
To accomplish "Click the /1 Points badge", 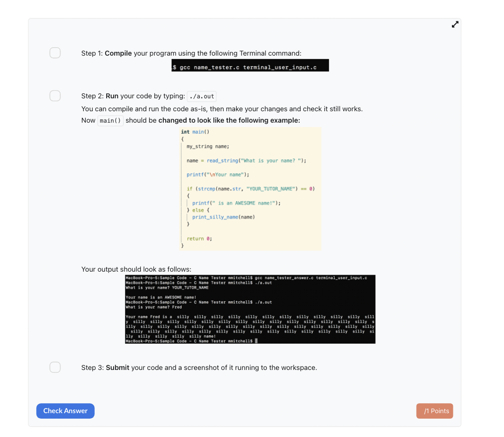I will 434,411.
